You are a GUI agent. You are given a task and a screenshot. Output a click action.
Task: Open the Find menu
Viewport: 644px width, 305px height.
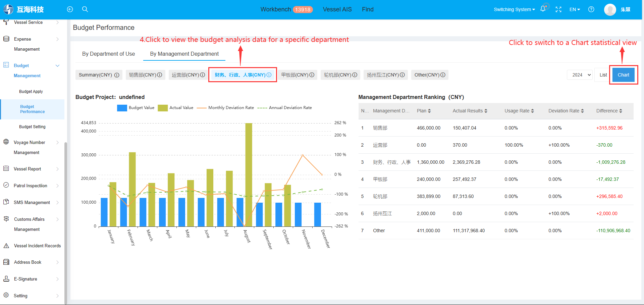point(368,9)
